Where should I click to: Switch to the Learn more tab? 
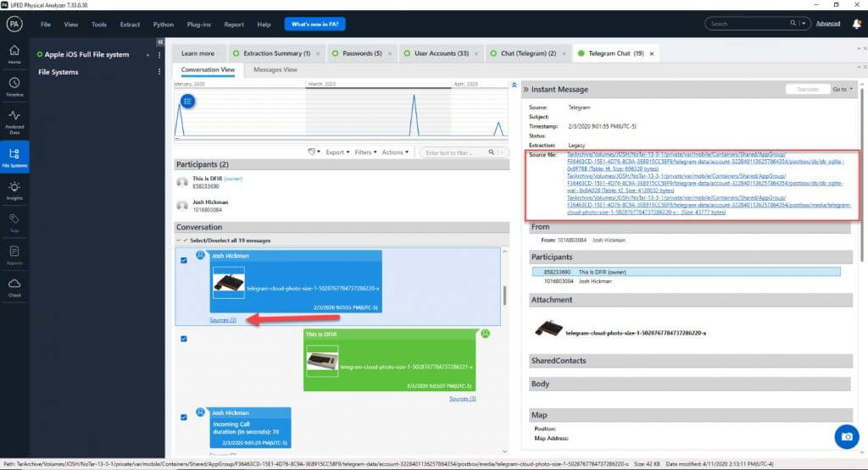198,53
